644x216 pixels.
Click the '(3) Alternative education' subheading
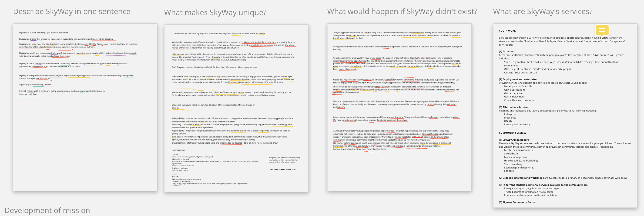click(x=514, y=107)
